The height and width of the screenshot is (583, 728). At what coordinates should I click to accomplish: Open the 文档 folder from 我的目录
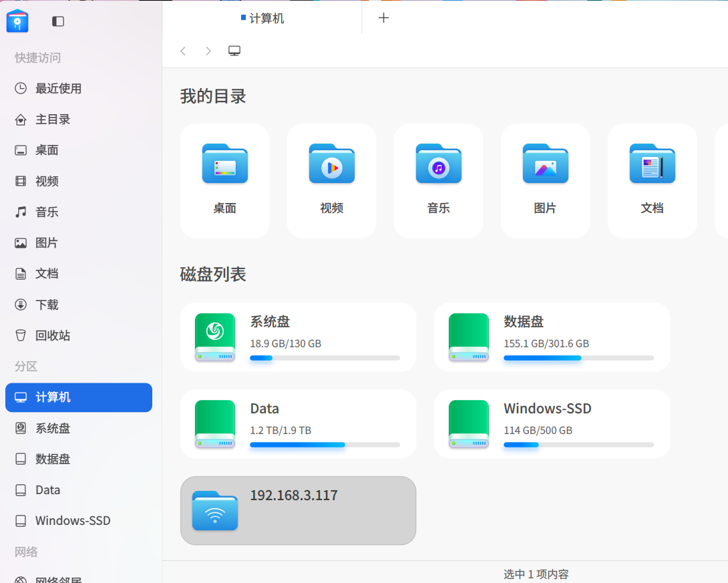(x=652, y=164)
